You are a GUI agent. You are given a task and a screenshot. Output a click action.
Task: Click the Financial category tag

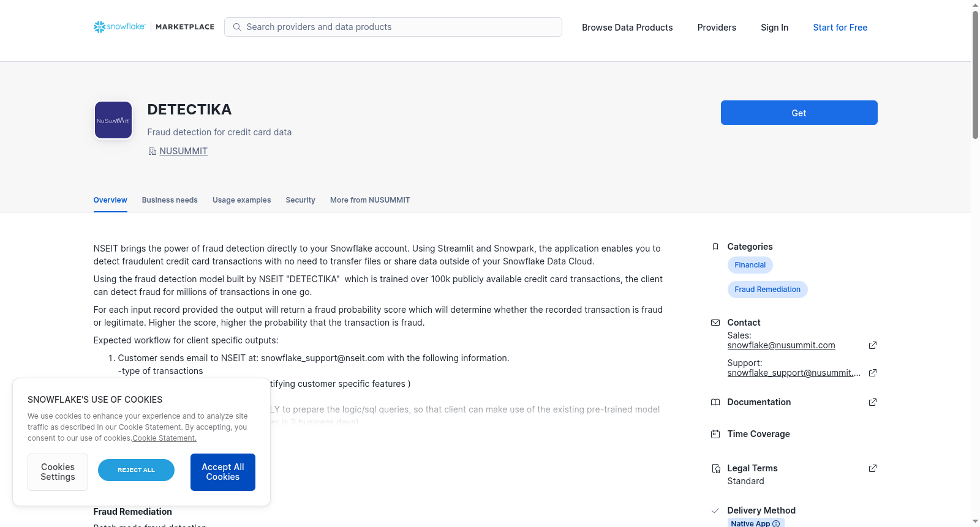tap(750, 265)
